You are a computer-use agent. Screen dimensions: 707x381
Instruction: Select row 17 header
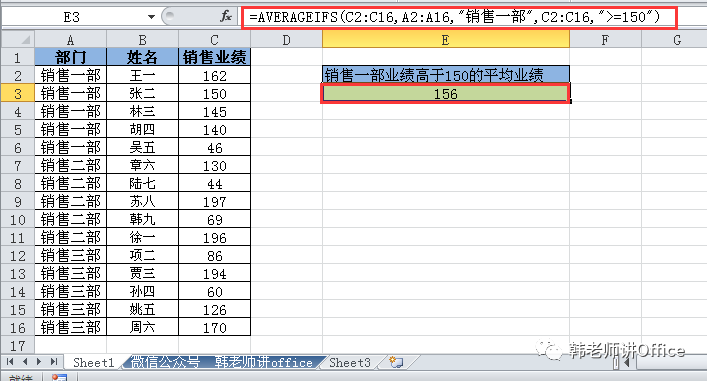[18, 345]
